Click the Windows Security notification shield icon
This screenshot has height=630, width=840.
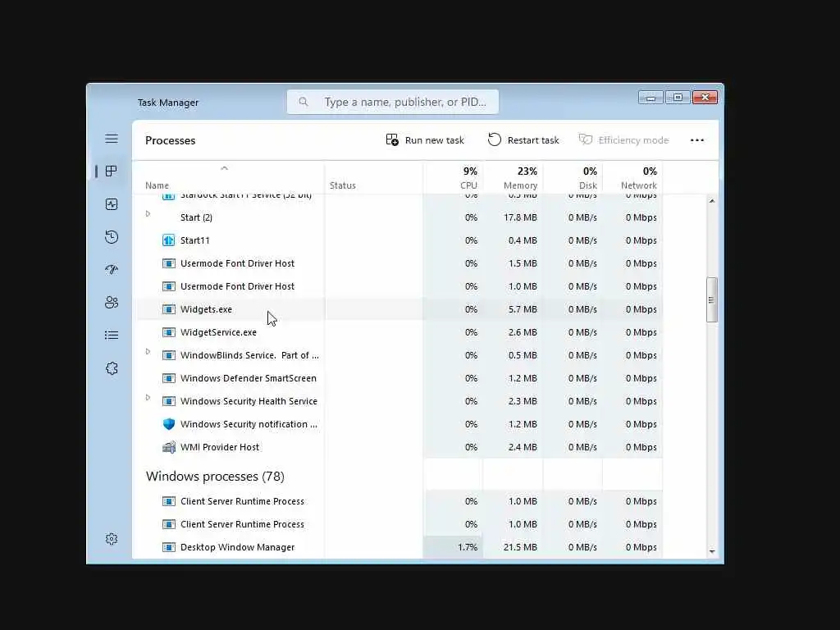coord(169,424)
